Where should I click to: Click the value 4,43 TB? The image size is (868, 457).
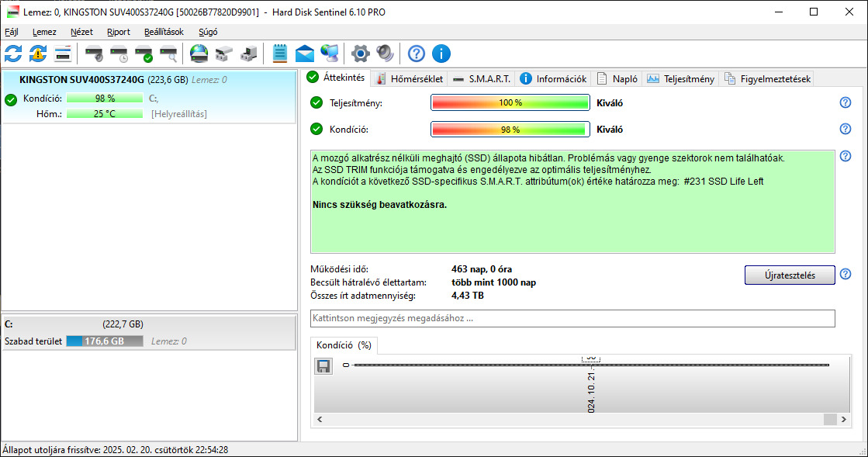(468, 296)
